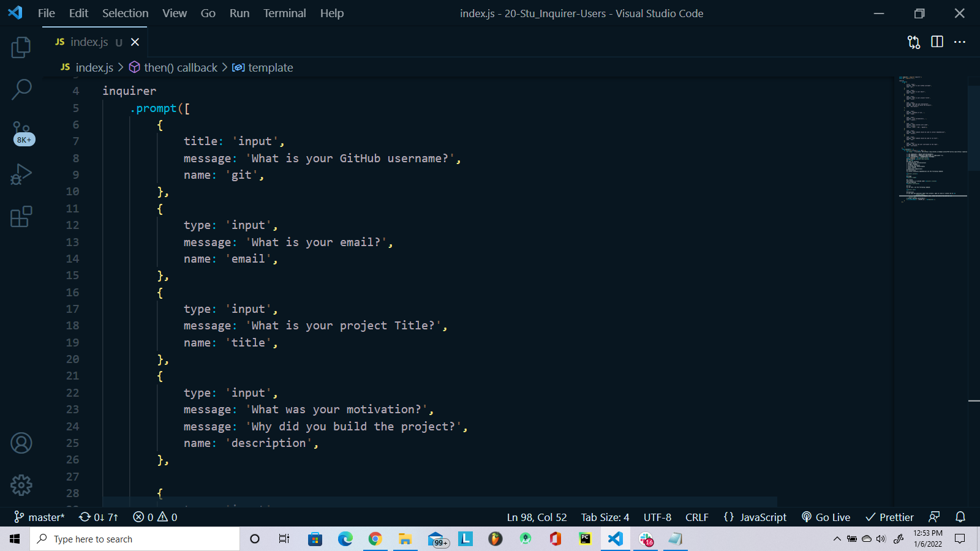Open the Explorer sidebar icon
980x551 pixels.
pyautogui.click(x=21, y=47)
